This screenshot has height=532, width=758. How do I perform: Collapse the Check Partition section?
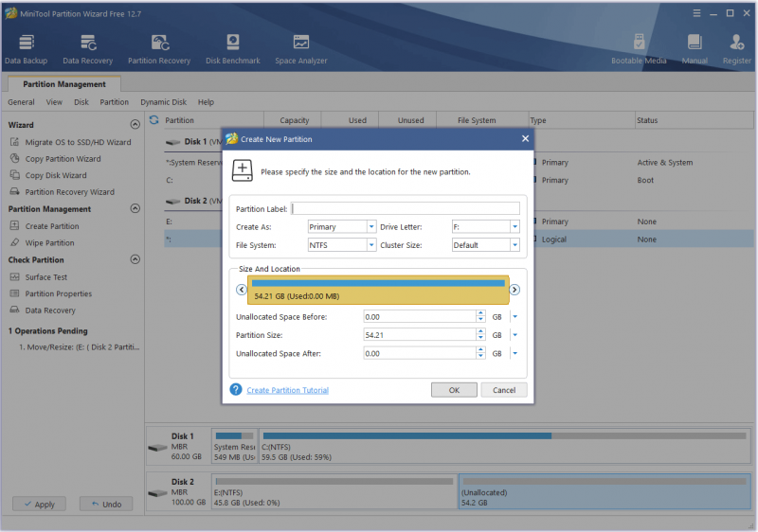tap(135, 259)
